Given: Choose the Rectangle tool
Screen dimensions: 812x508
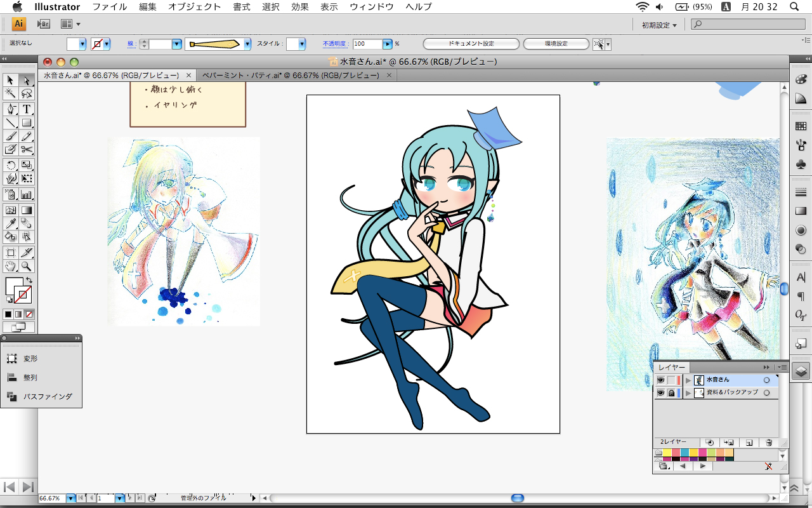Looking at the screenshot, I should point(27,123).
